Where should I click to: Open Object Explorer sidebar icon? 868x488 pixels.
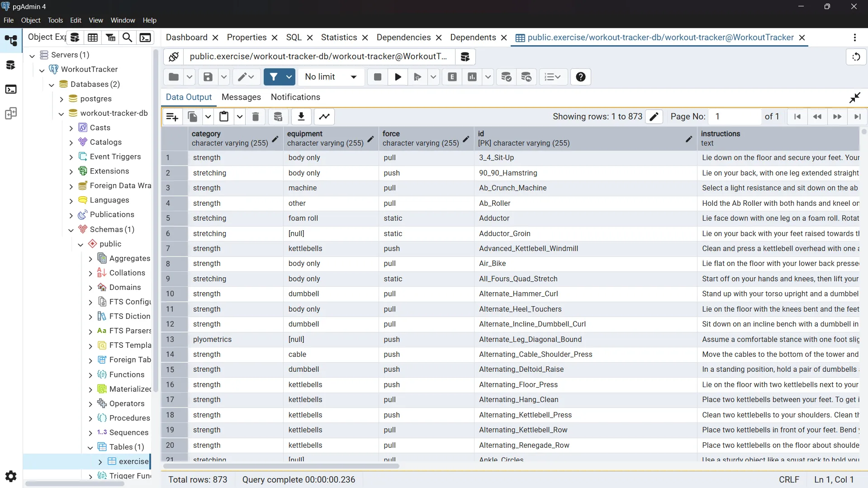(11, 41)
